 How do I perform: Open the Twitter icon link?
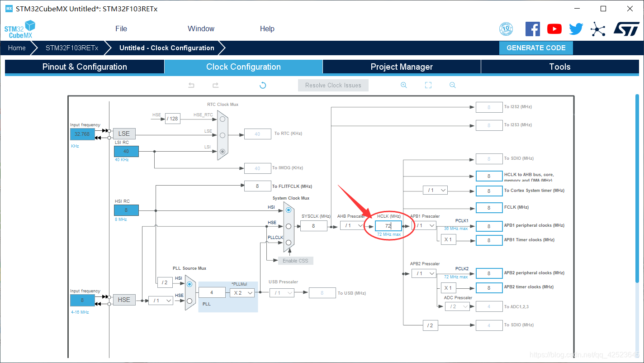click(576, 29)
